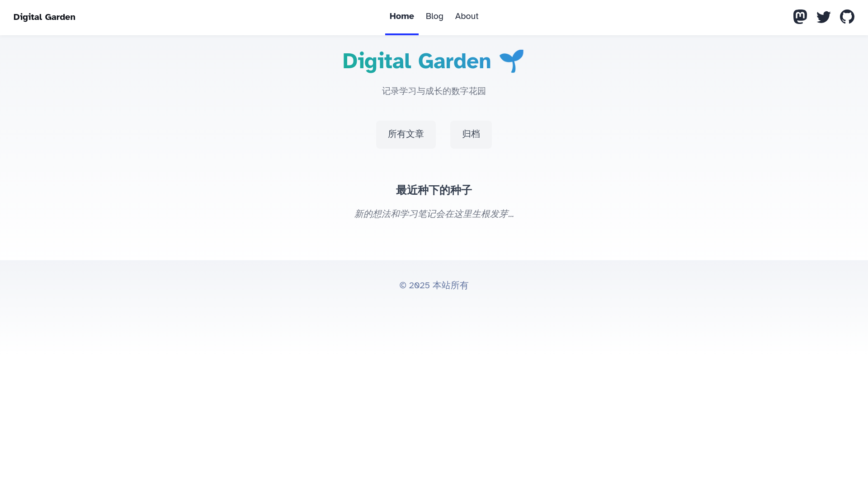Open the Twitter bird icon
Screen dimensions: 868x488
(x=823, y=17)
